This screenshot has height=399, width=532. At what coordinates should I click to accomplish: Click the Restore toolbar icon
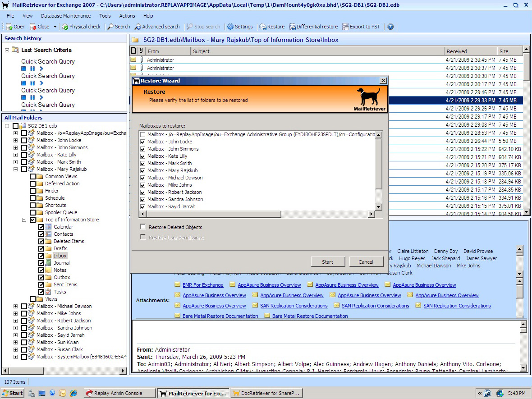coord(263,27)
